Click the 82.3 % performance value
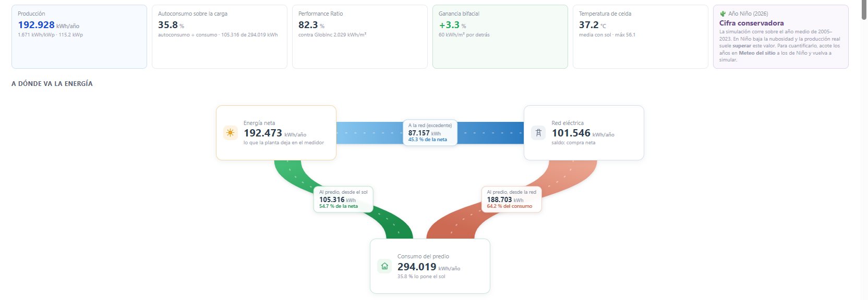This screenshot has width=868, height=300. (311, 25)
